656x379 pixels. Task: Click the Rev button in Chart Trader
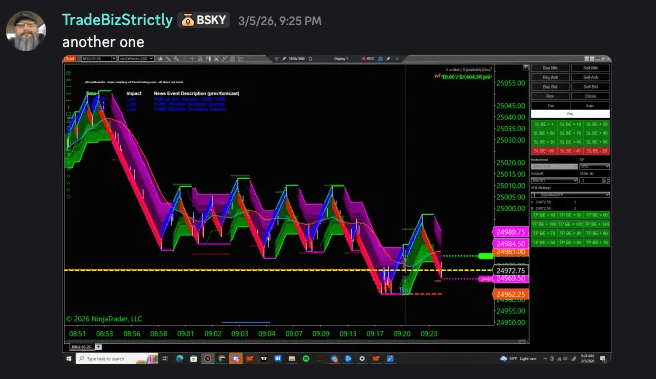point(550,96)
